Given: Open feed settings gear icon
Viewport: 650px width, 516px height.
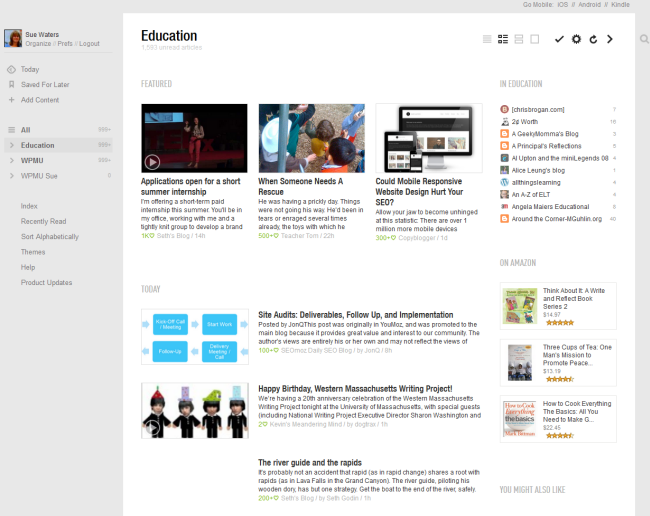Looking at the screenshot, I should pyautogui.click(x=576, y=39).
